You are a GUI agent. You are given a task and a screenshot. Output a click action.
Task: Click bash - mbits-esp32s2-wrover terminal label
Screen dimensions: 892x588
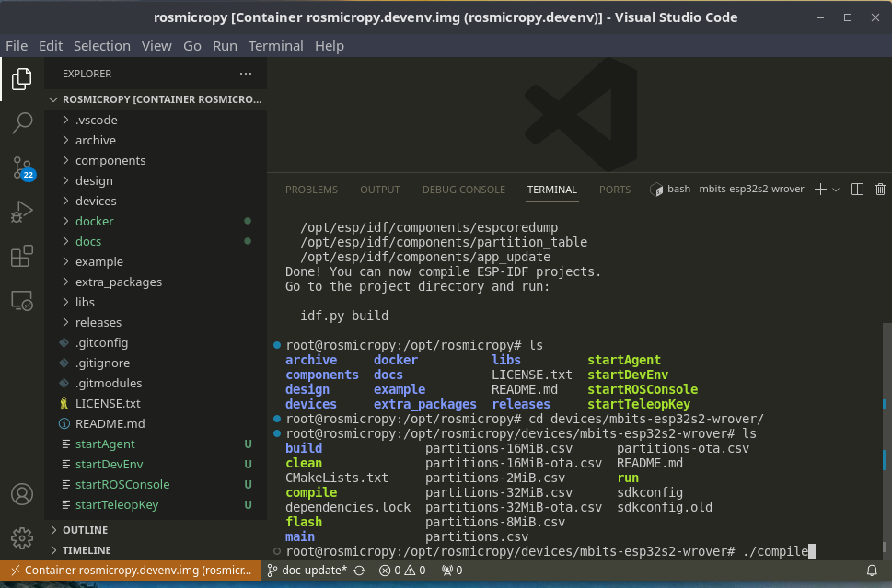tap(736, 189)
